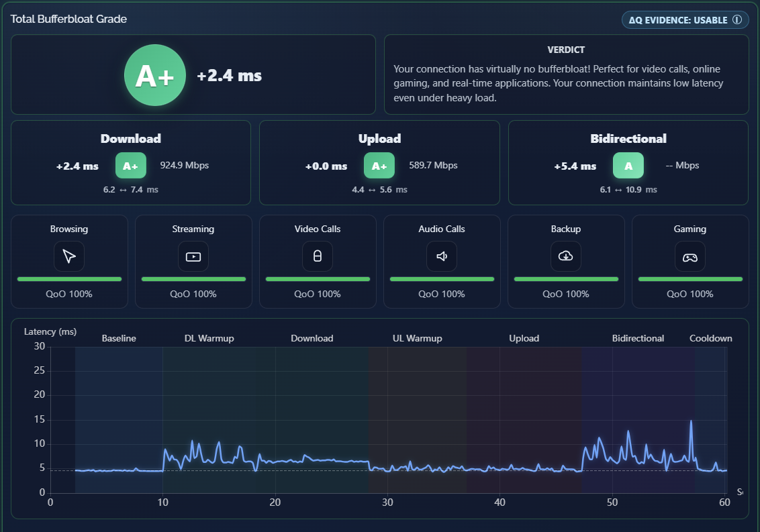Screen dimensions: 760x532
Task: Select the Video Calls icon
Action: click(x=318, y=256)
